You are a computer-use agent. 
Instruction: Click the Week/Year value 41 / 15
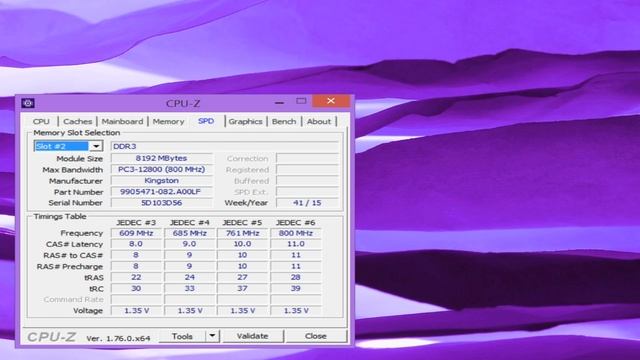point(307,202)
